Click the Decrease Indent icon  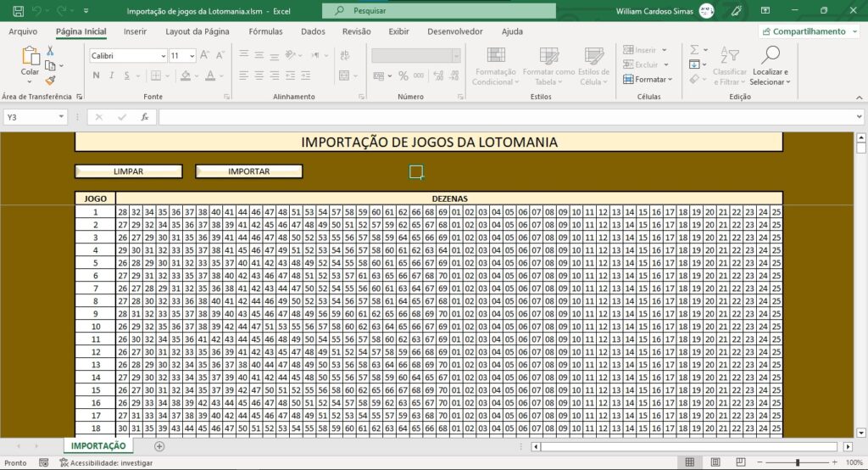[290, 76]
